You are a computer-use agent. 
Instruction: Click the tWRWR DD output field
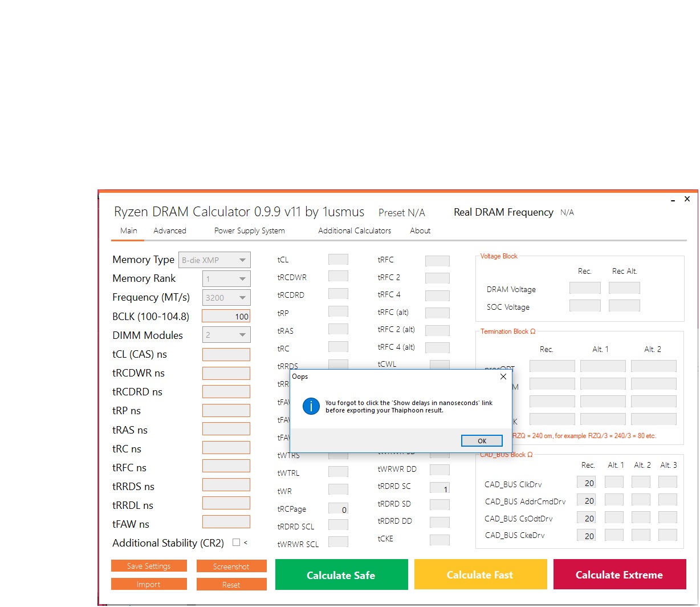(439, 470)
